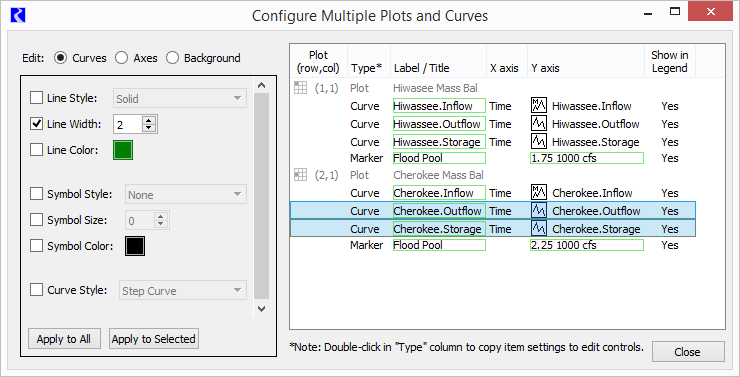
Task: Enable the Line Style checkbox
Action: (36, 98)
